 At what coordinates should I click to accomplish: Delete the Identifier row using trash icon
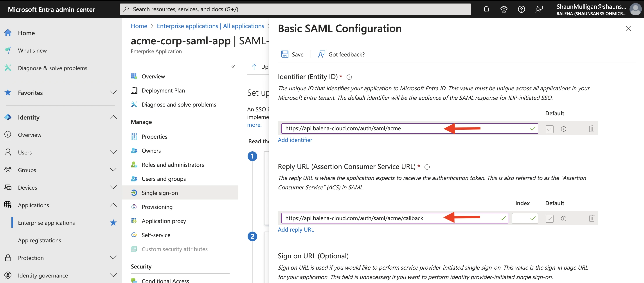592,129
